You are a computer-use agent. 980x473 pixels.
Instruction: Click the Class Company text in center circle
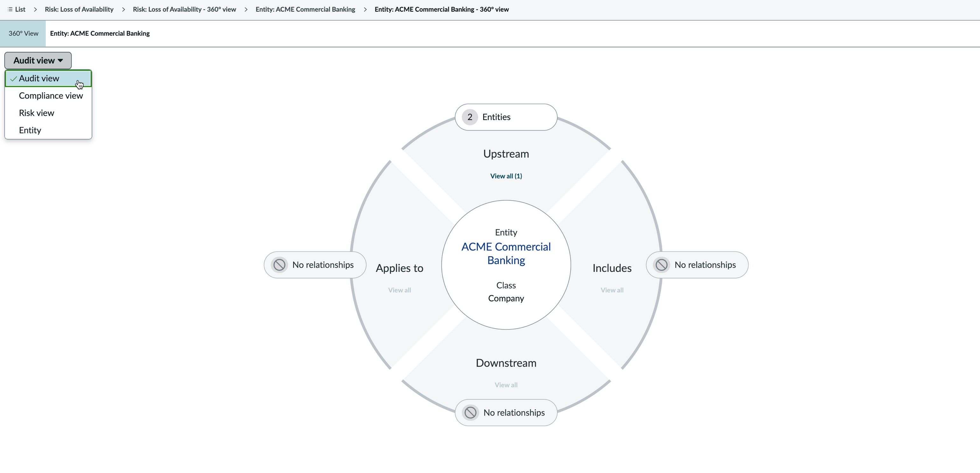click(506, 292)
